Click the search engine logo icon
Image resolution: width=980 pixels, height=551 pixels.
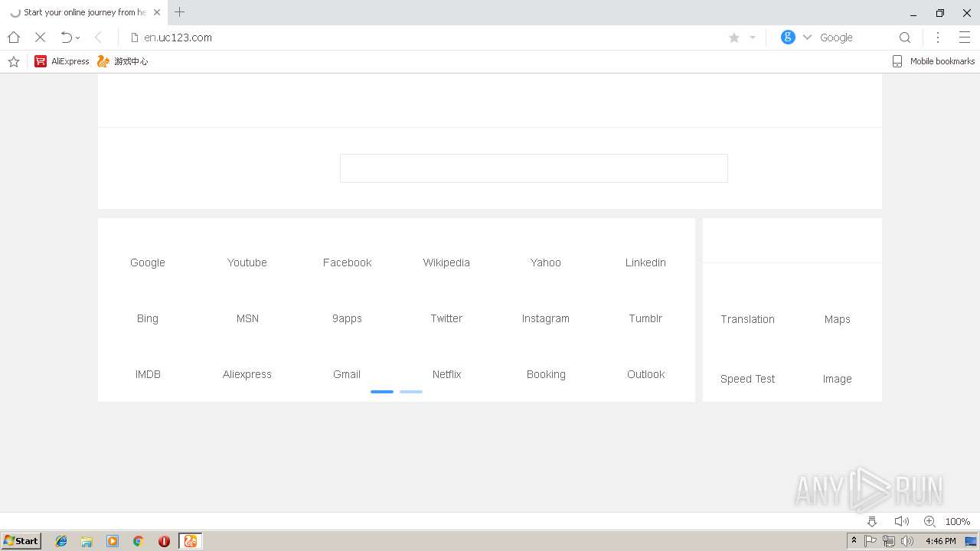click(788, 37)
